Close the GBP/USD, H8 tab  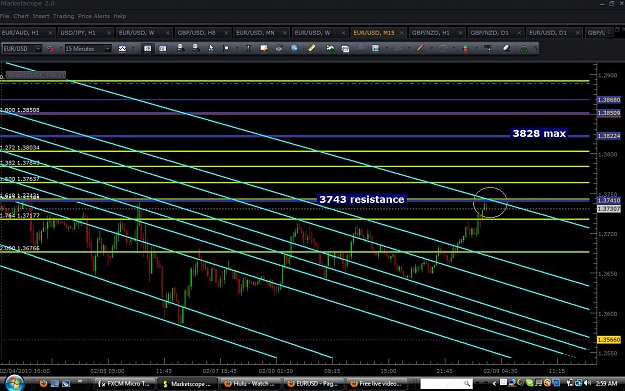coord(226,33)
